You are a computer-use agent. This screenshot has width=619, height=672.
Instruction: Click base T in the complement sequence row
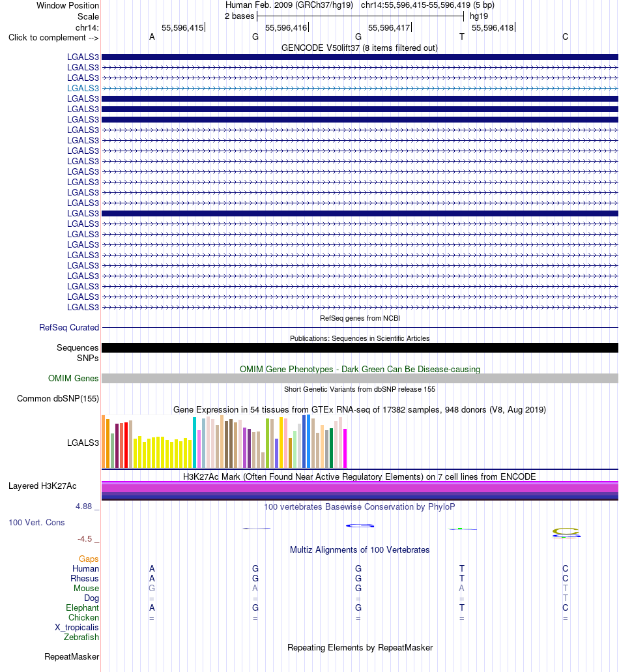[462, 37]
